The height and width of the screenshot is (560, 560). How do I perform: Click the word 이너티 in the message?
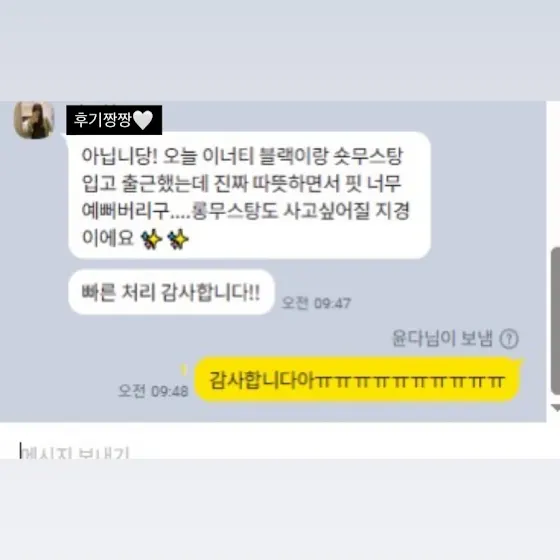[228, 156]
